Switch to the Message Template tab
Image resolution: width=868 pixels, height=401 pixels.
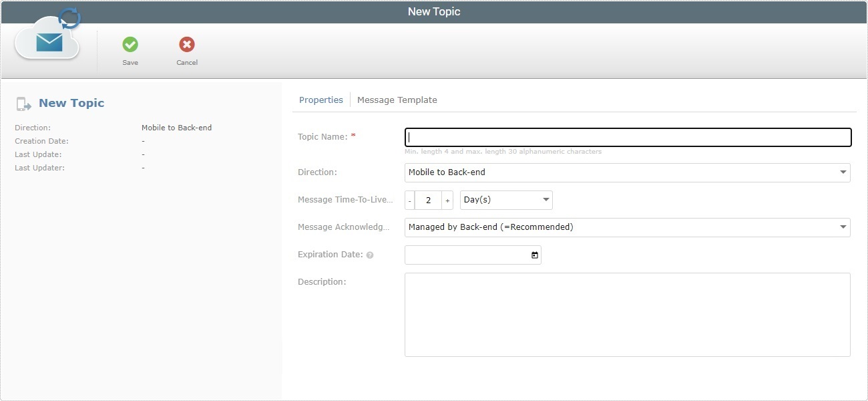coord(397,100)
